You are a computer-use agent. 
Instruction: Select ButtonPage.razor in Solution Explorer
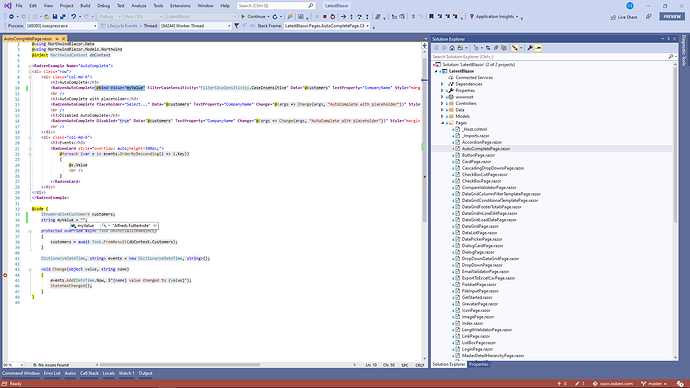478,155
